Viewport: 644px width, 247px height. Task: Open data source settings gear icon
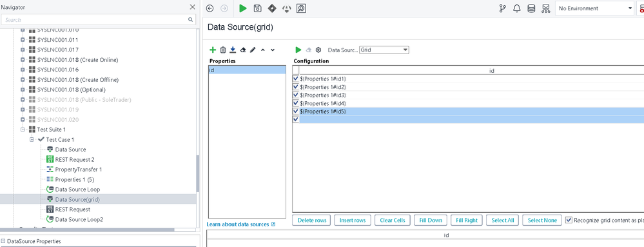click(318, 50)
